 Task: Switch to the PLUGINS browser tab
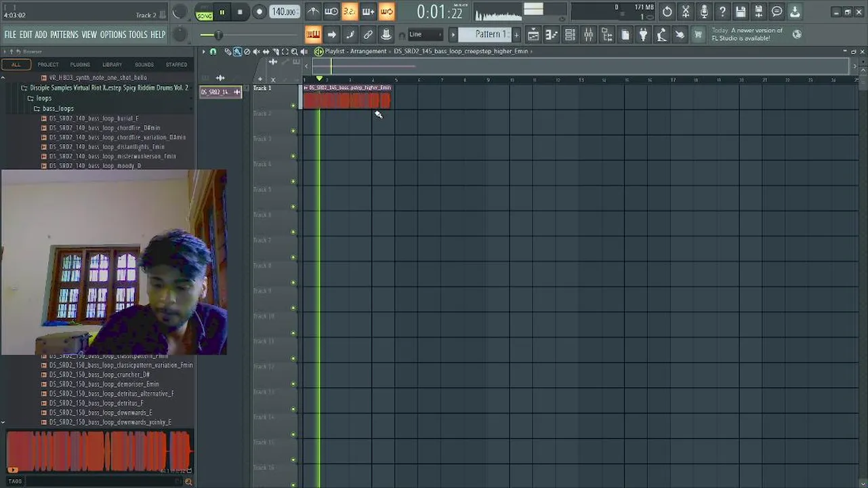coord(80,64)
